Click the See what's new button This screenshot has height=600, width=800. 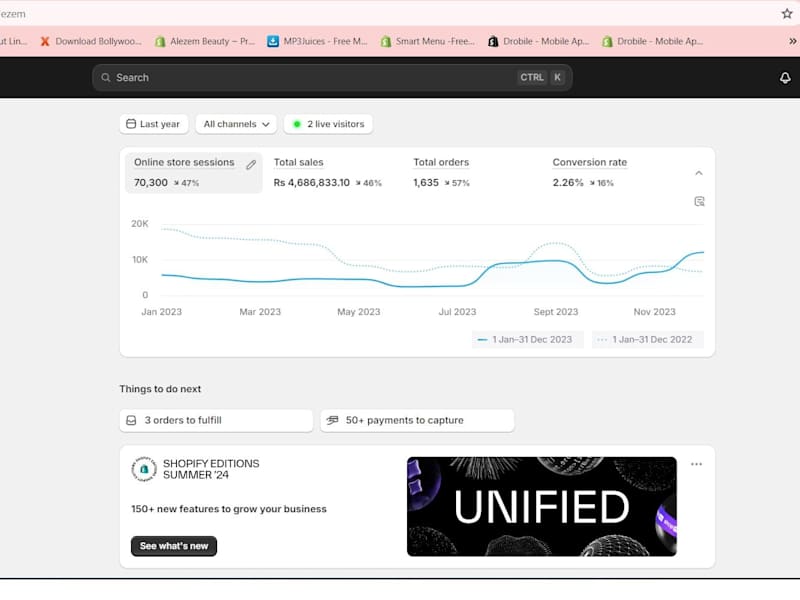[174, 546]
